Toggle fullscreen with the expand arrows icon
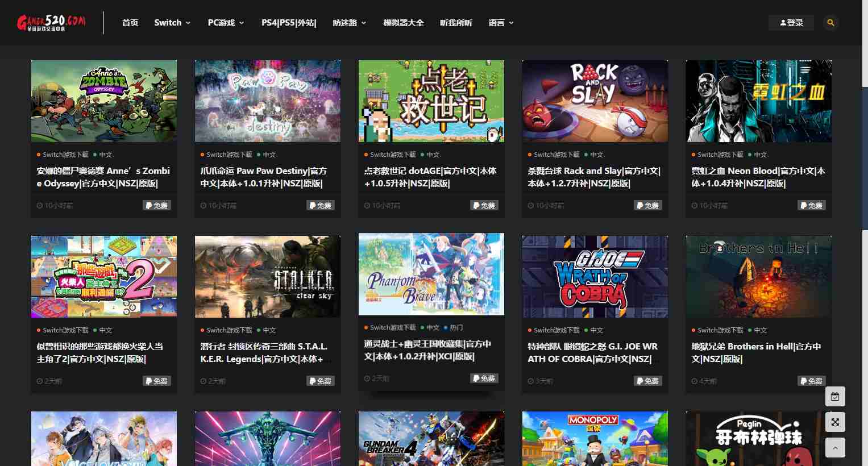Screen dimensions: 868x466 (835, 422)
